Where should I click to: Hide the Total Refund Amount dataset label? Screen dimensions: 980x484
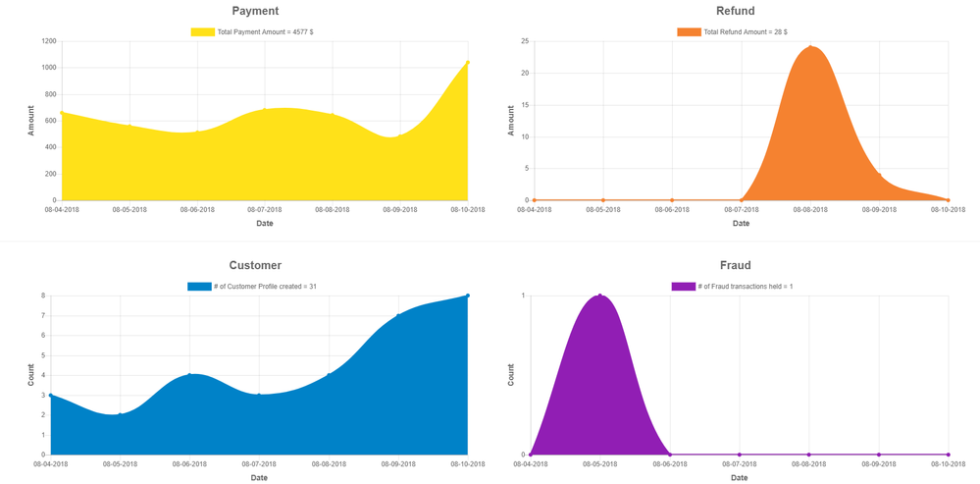tap(746, 32)
